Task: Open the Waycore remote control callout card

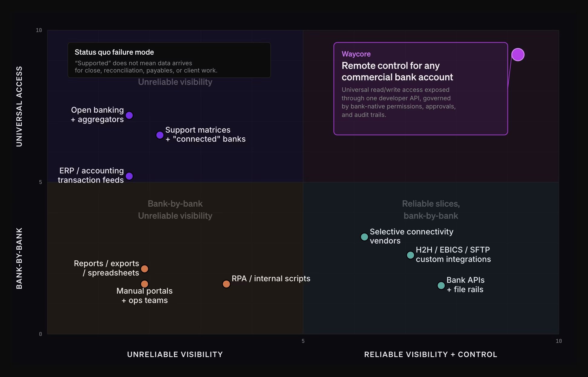Action: tap(420, 89)
